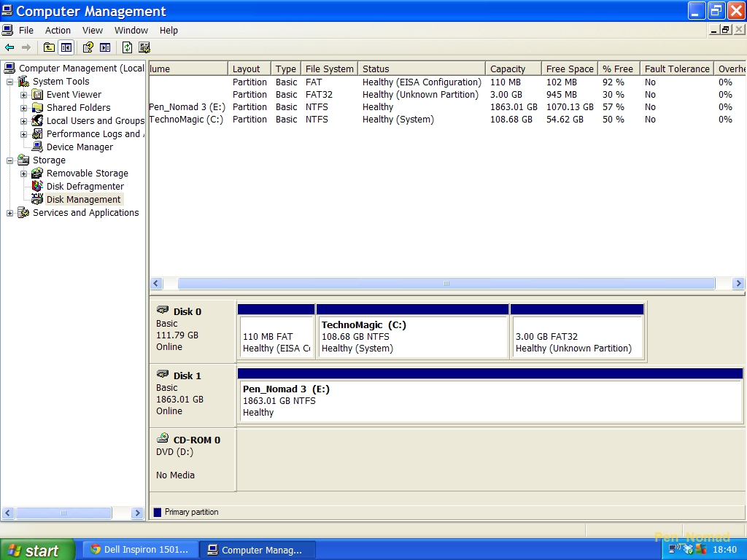This screenshot has width=747, height=560.
Task: Click the AVG antivirus tray icon
Action: [x=700, y=550]
